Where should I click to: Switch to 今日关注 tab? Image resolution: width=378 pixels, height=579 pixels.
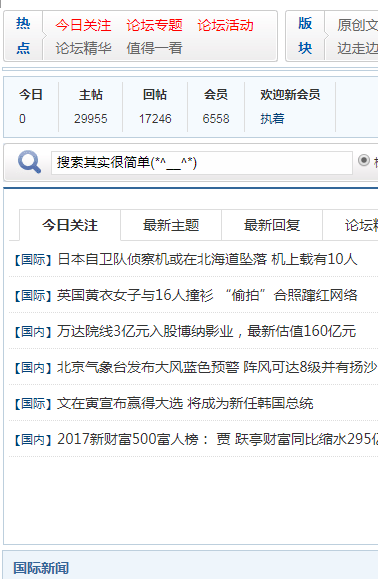(x=70, y=225)
